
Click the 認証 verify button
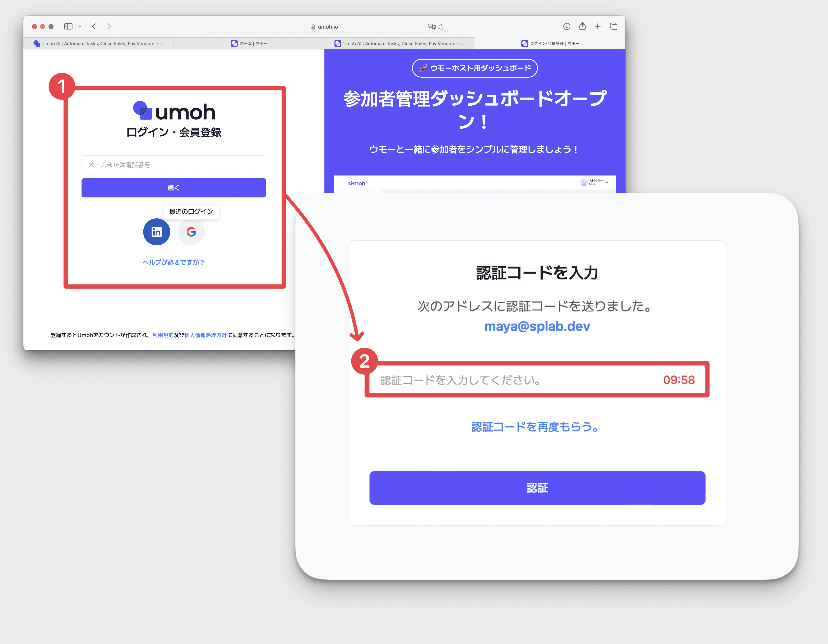coord(537,488)
